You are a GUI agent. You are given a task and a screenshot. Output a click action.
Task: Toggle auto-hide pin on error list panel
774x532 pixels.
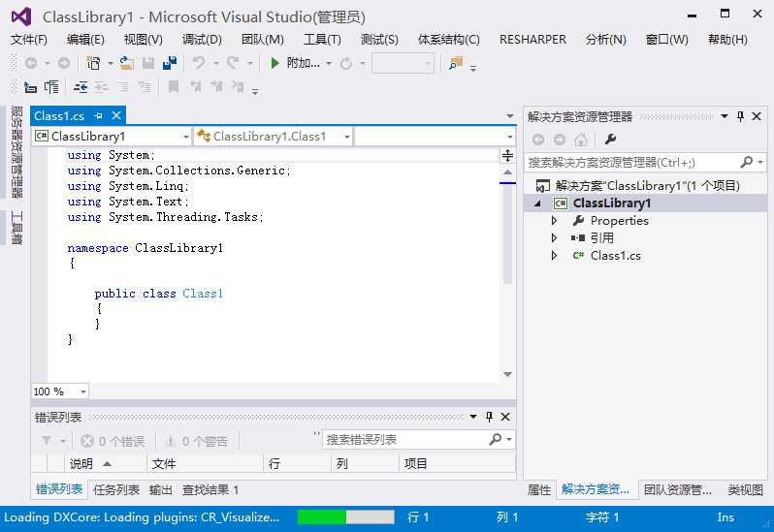click(x=489, y=417)
